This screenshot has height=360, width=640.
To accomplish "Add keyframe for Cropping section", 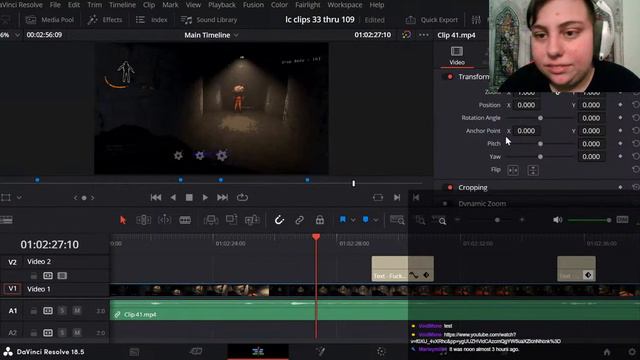I will (x=620, y=187).
